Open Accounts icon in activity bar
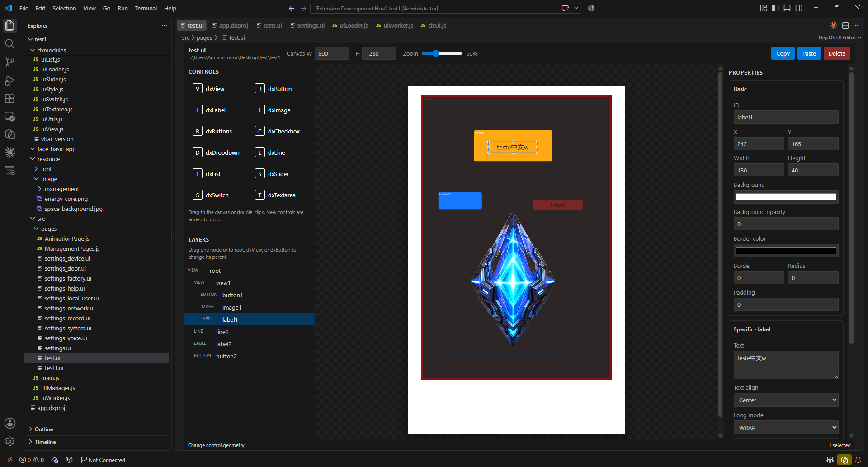Screen dimensions: 868x467 tap(9, 423)
